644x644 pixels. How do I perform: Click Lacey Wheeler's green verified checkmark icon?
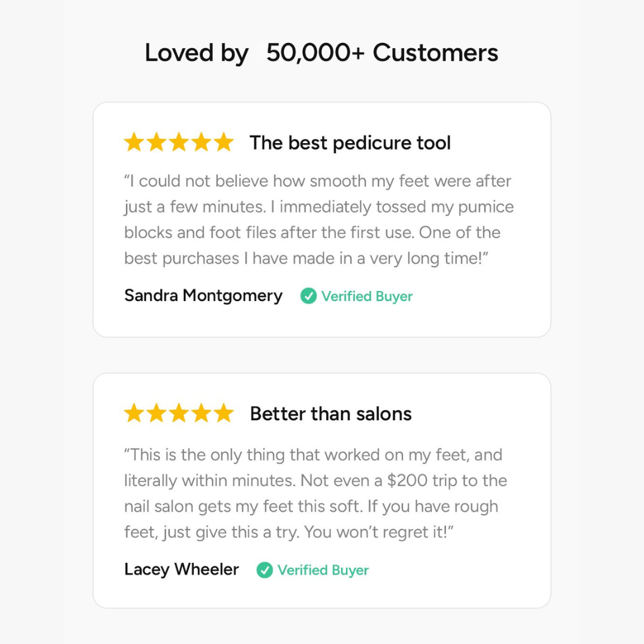click(265, 570)
